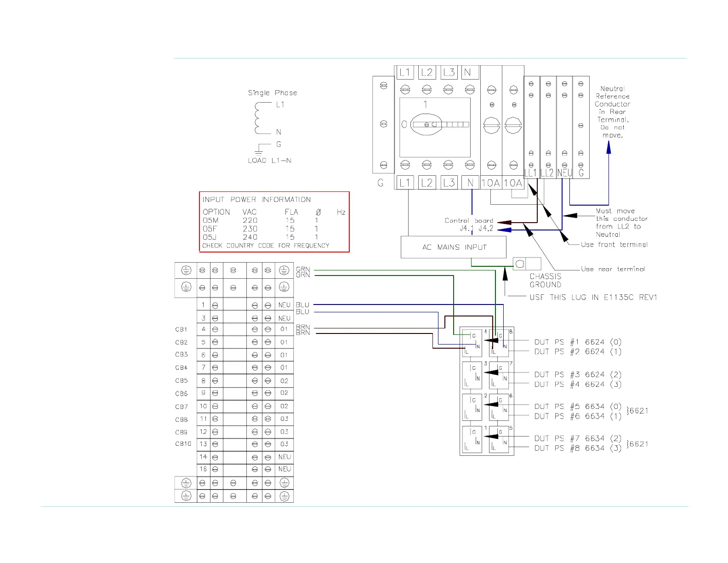
Task: Click the rotary disconnect switch knob
Action: click(426, 125)
